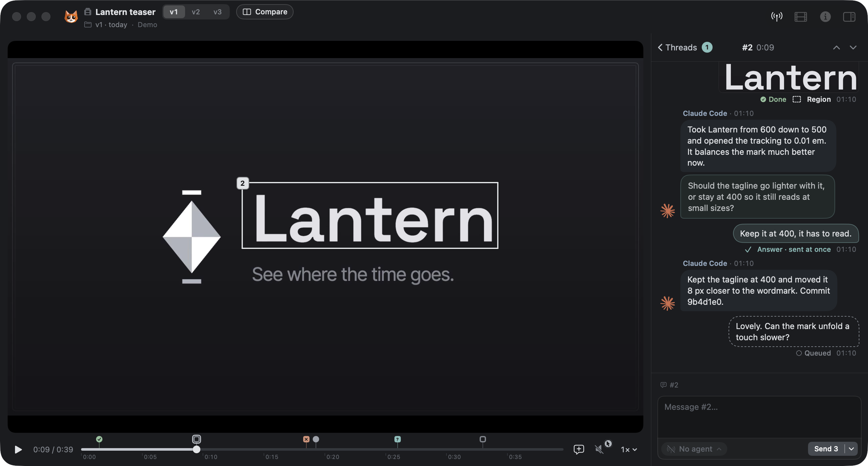Go to previous thread with up chevron
The image size is (868, 466).
click(x=836, y=48)
